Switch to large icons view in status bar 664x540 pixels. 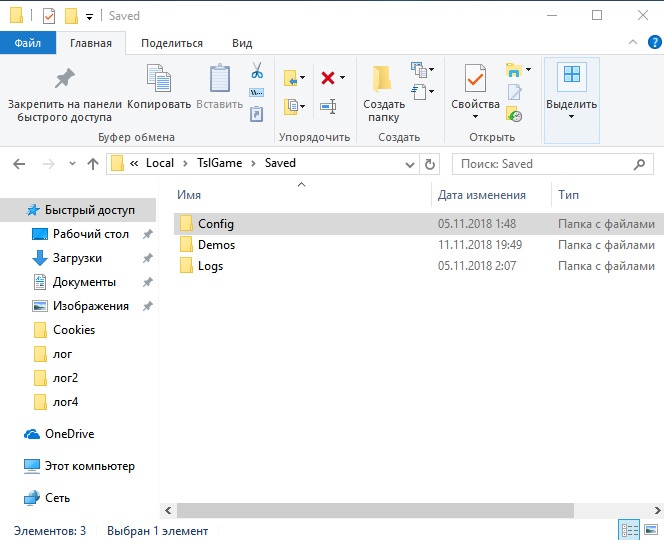click(650, 529)
